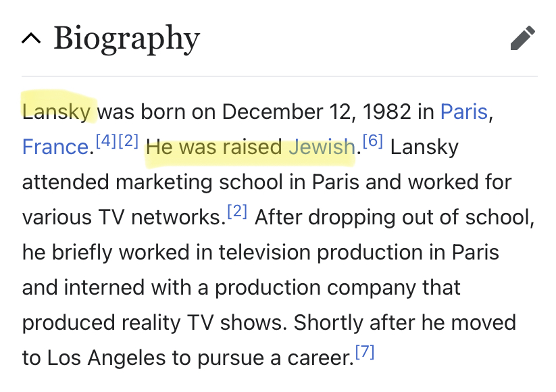This screenshot has width=556, height=392.
Task: Open citation [6] after raised Jewish
Action: pos(373,141)
